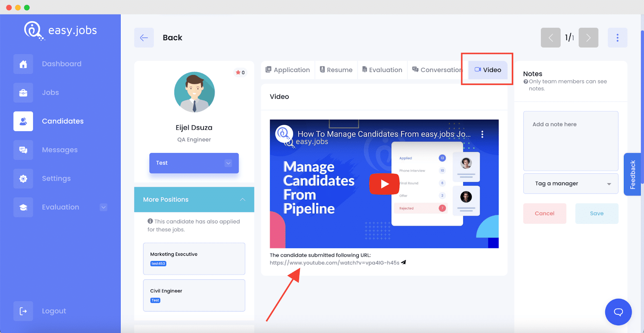Click the information icon in More Positions

150,221
